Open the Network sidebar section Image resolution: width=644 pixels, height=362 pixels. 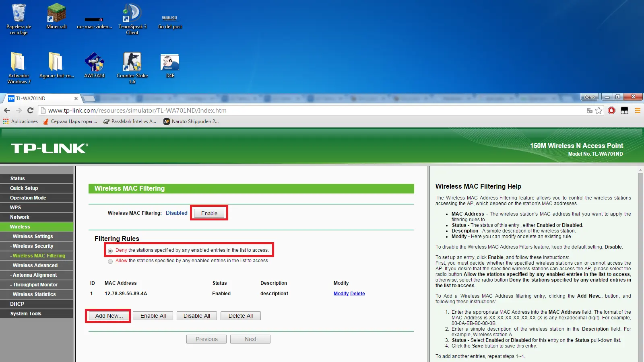point(37,217)
